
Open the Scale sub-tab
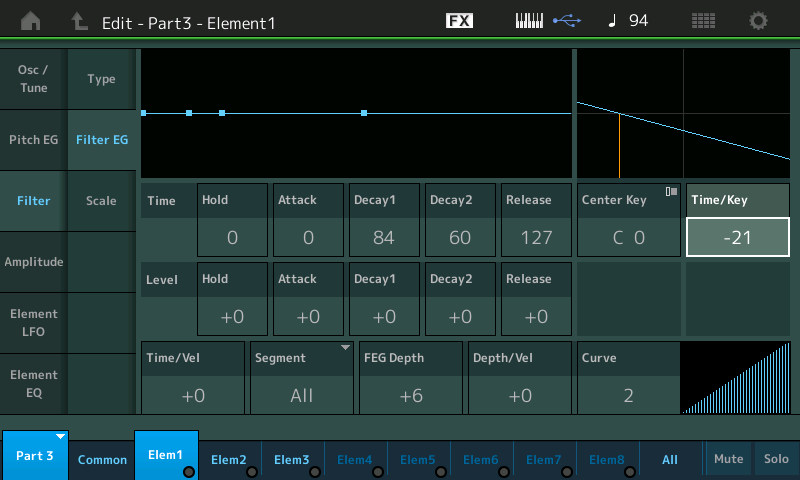pyautogui.click(x=101, y=201)
